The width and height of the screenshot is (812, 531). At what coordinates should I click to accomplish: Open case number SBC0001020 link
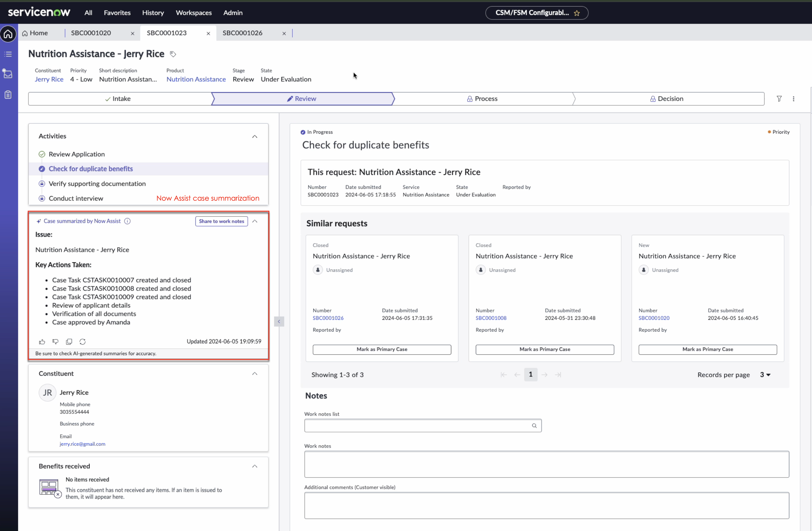(x=654, y=318)
